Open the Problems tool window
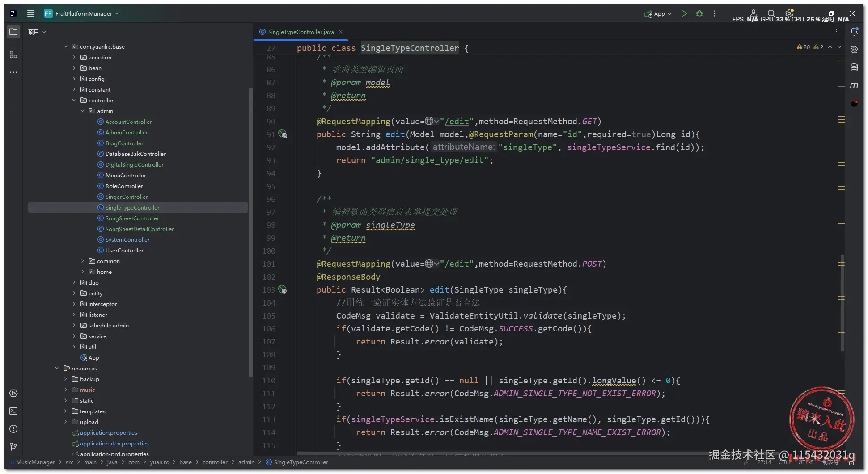This screenshot has width=868, height=474. 13,429
